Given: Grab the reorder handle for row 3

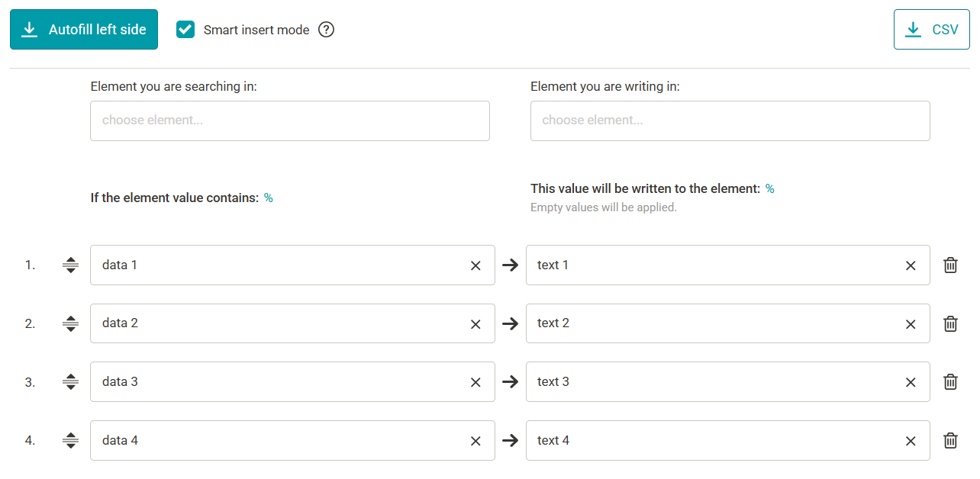Looking at the screenshot, I should 70,382.
